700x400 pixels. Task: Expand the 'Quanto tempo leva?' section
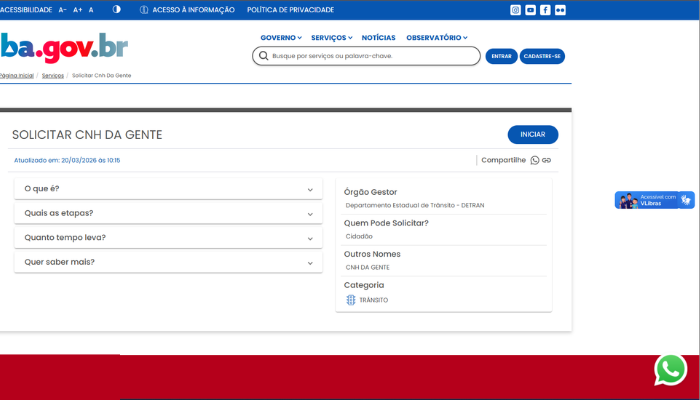[168, 238]
